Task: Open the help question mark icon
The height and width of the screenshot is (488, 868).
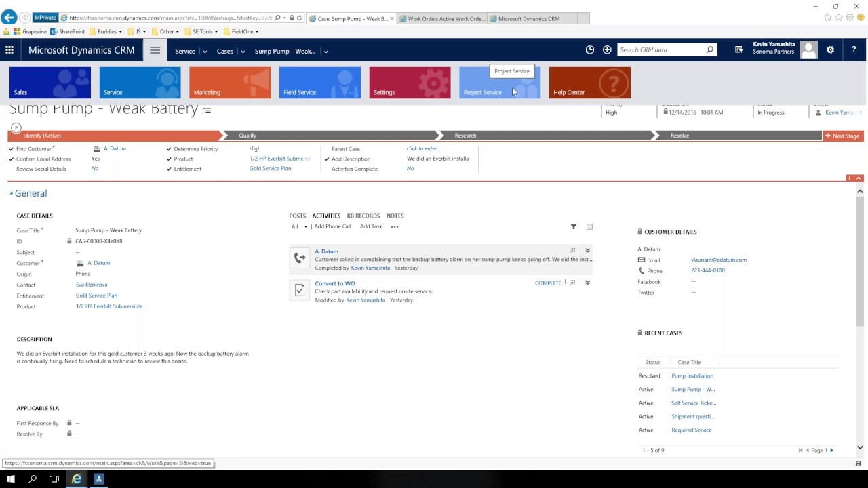Action: [x=854, y=49]
